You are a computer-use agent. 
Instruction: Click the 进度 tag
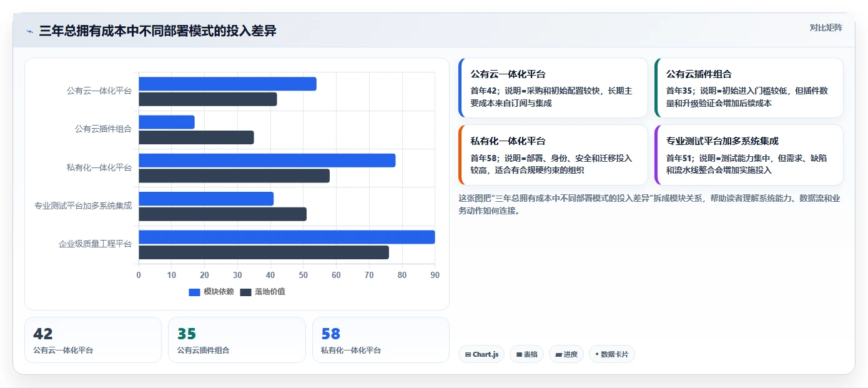tap(566, 354)
